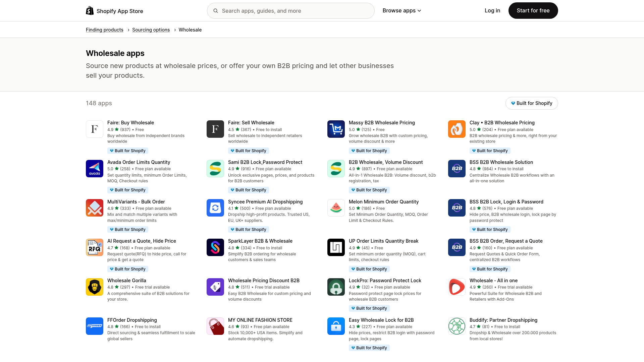Click the Shopify bag logo icon
The image size is (644, 362).
[x=90, y=11]
